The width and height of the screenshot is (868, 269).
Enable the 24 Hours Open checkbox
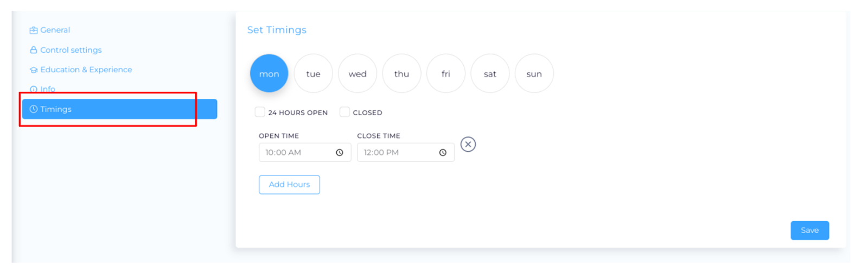[260, 112]
